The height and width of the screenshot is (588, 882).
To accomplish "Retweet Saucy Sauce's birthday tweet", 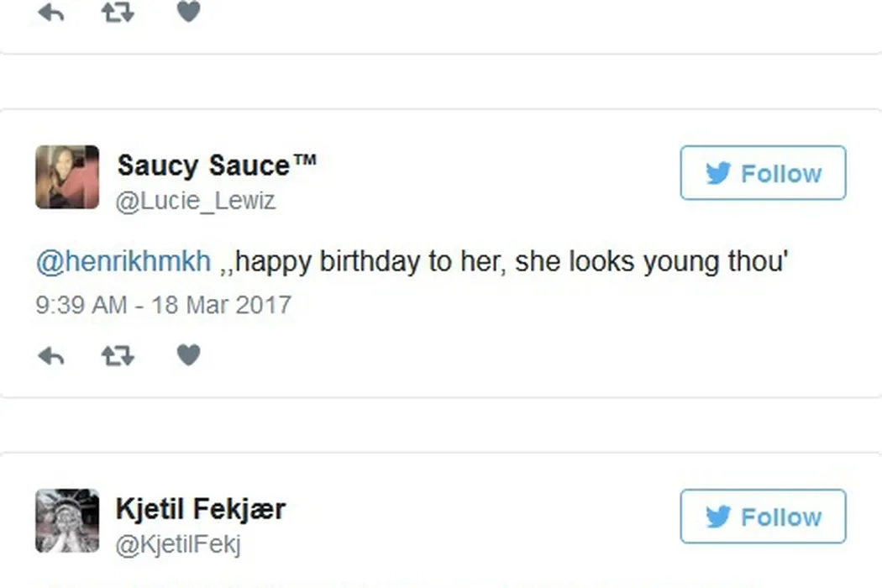I will coord(118,356).
